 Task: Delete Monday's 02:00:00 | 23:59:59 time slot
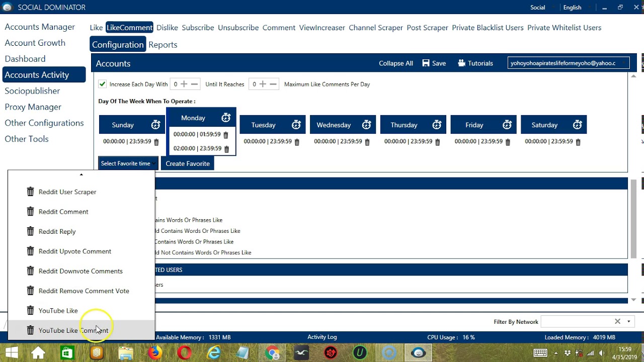click(226, 149)
